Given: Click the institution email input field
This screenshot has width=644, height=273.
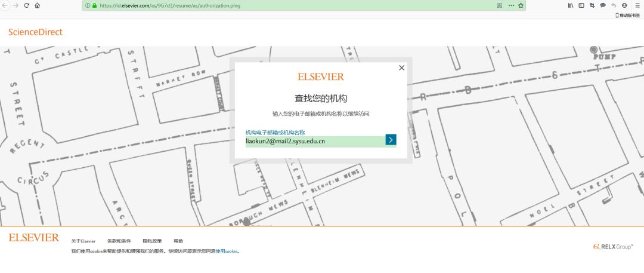Looking at the screenshot, I should pyautogui.click(x=315, y=142).
